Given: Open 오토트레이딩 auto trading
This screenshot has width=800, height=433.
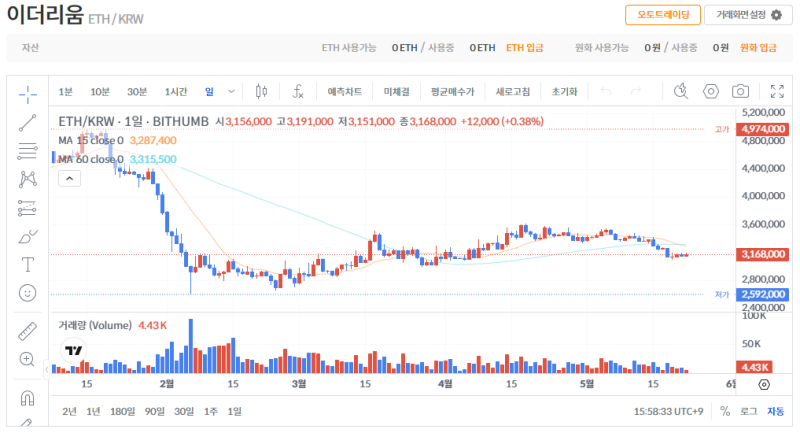Looking at the screenshot, I should click(663, 15).
